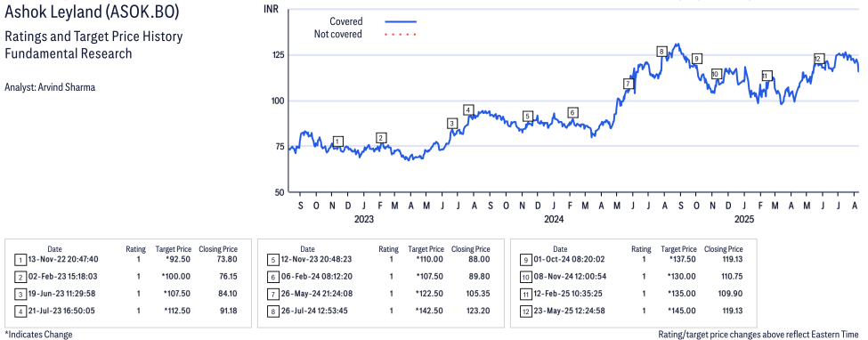Click target price '*122.50'
The width and height of the screenshot is (868, 340).
tap(429, 294)
